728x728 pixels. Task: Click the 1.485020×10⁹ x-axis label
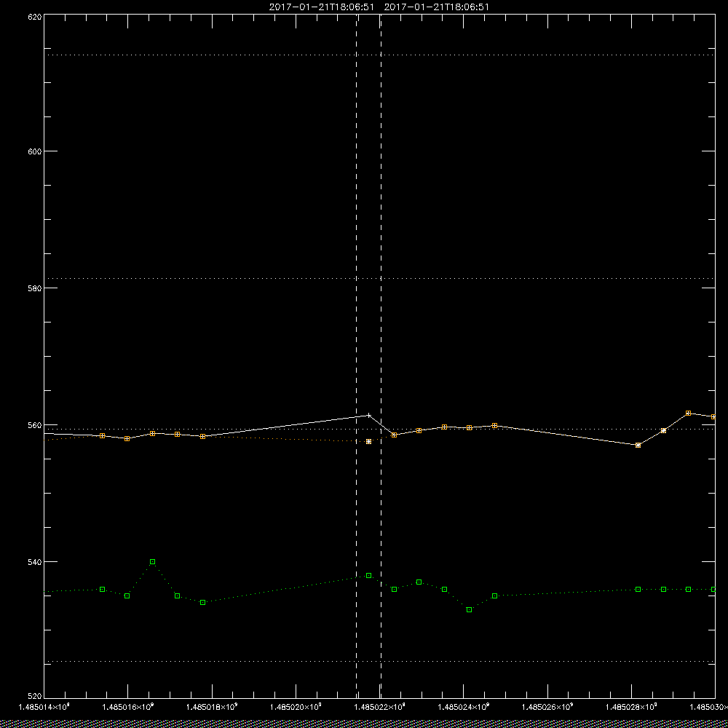coord(296,707)
